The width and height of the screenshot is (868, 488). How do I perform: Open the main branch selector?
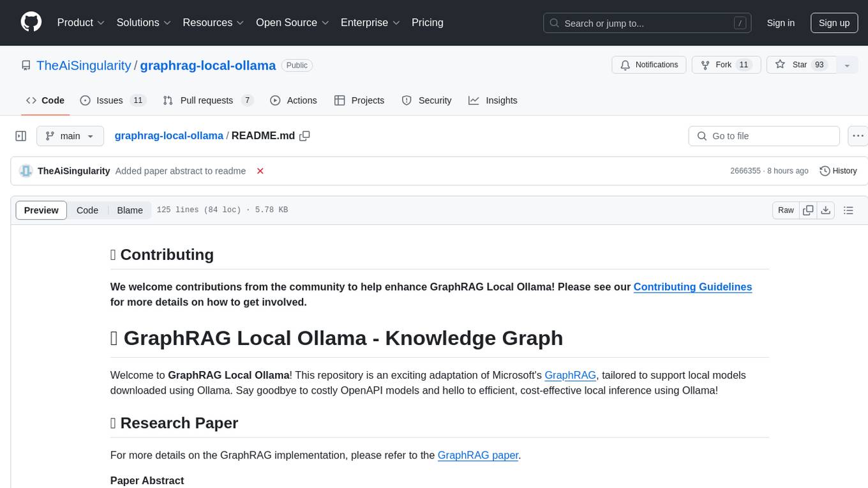(70, 136)
